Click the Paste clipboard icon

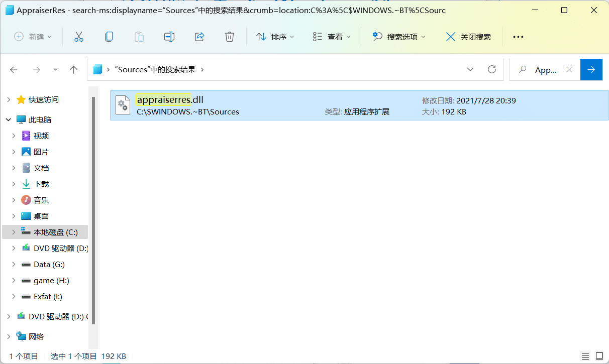(139, 37)
